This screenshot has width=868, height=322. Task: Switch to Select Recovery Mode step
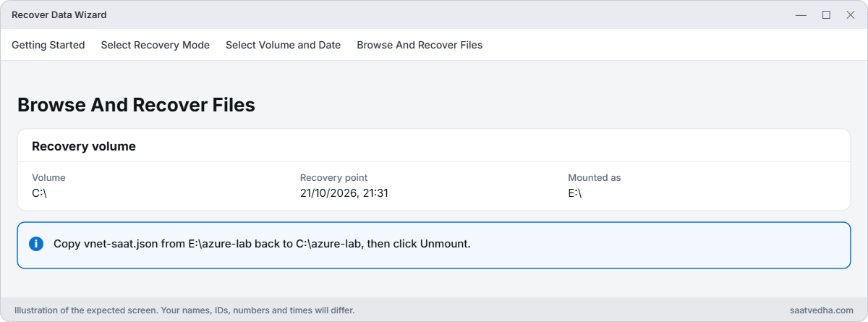click(156, 45)
